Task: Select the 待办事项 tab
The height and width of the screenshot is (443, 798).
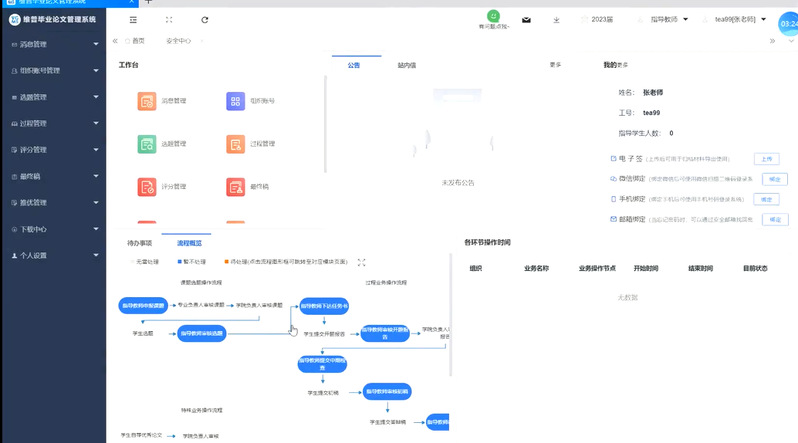Action: [139, 243]
